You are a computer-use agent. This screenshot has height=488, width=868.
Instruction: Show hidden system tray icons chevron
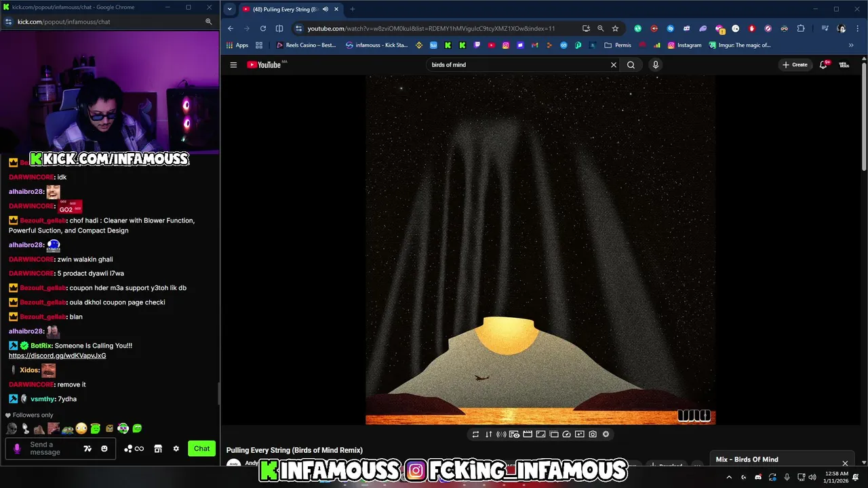pos(730,477)
